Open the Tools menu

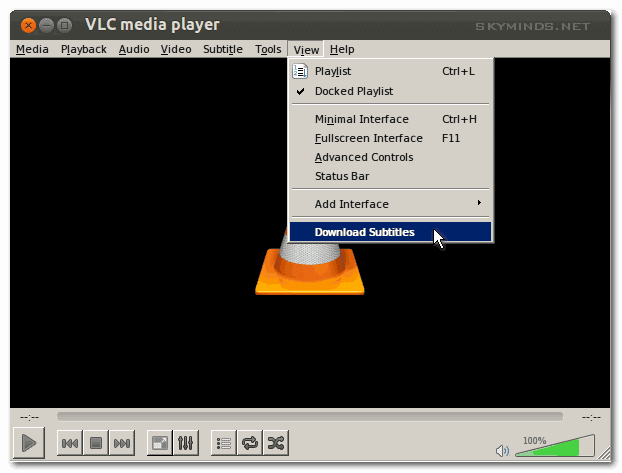point(268,49)
